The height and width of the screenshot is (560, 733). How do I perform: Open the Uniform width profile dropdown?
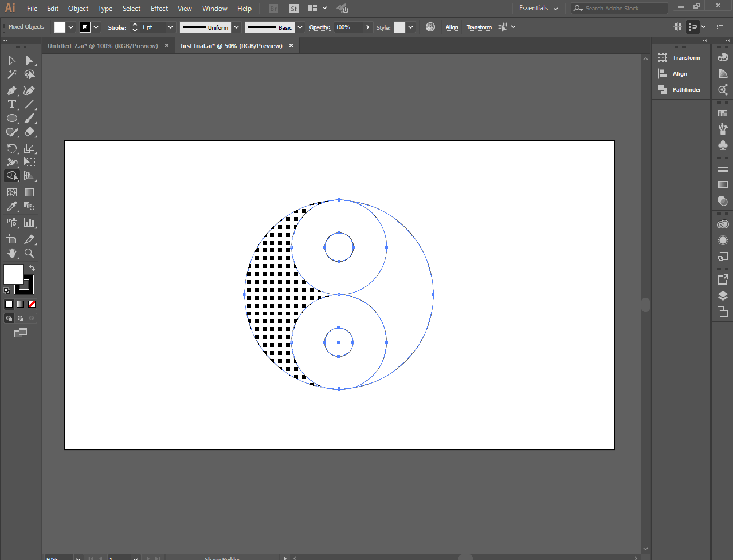pos(236,27)
